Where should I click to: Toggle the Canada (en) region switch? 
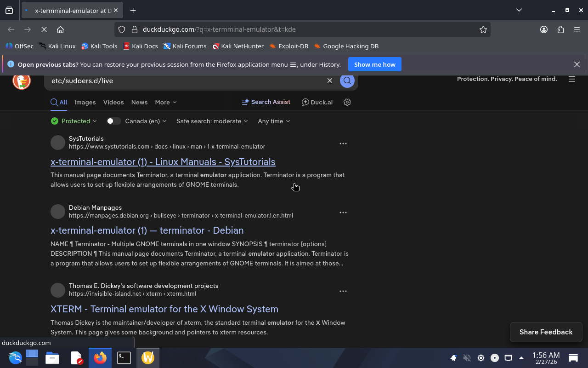113,121
